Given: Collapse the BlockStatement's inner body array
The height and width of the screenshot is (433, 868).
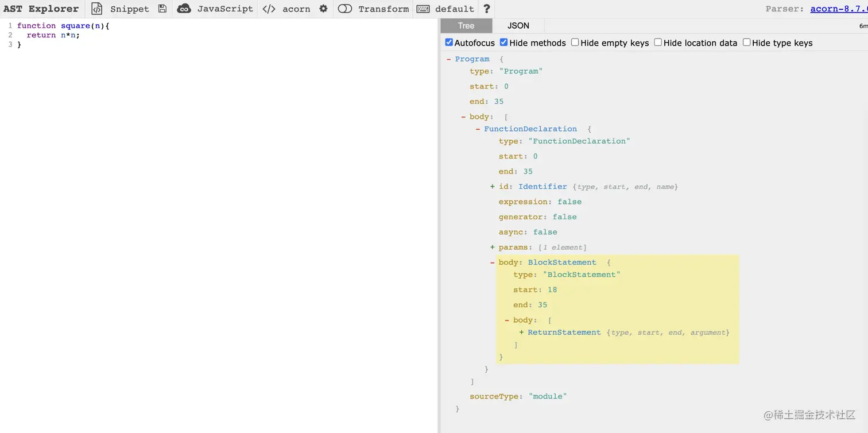Looking at the screenshot, I should (507, 320).
